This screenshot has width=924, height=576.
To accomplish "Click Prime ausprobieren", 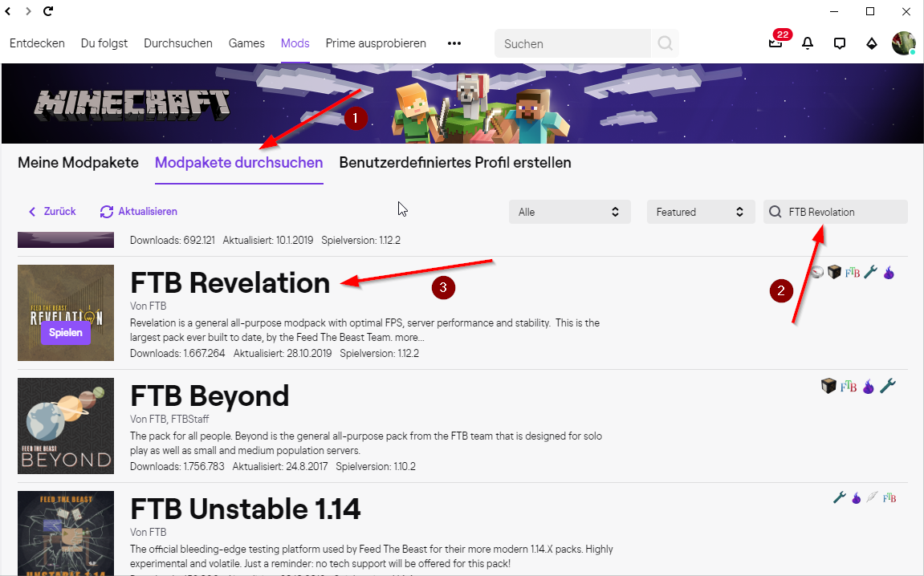I will coord(376,43).
